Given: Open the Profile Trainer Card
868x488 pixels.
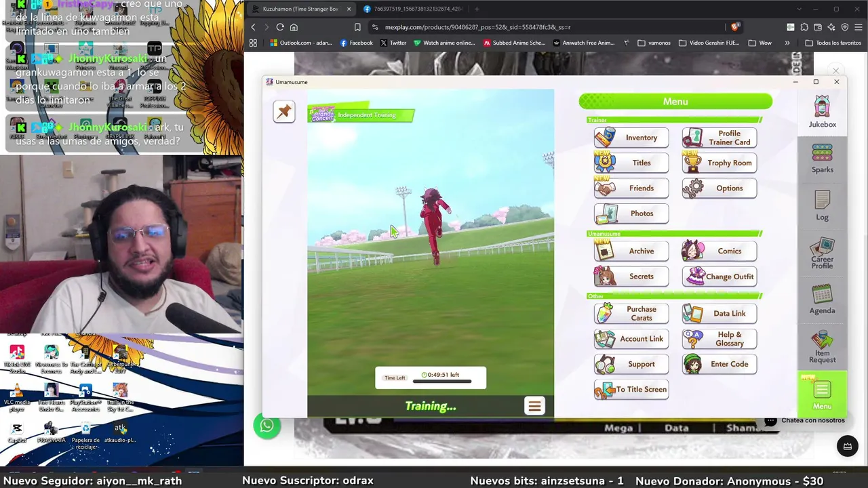Looking at the screenshot, I should pyautogui.click(x=719, y=138).
